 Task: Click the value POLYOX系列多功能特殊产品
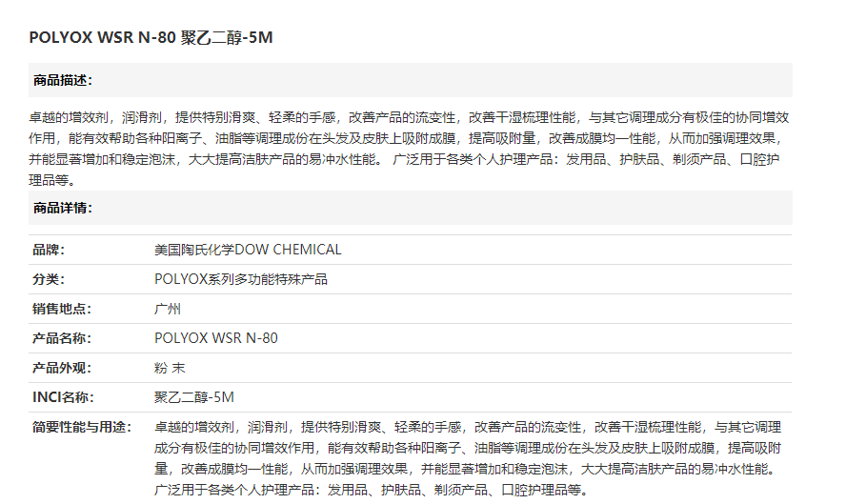coord(241,279)
